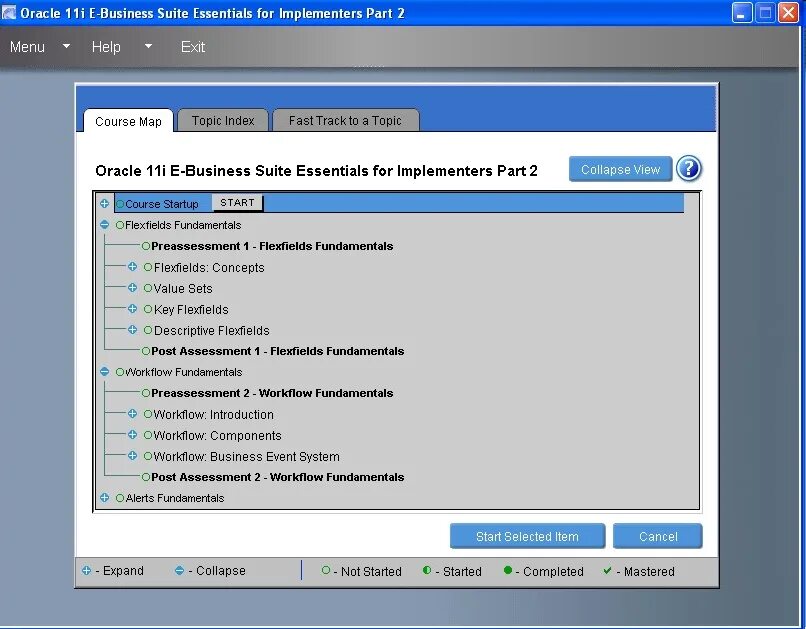This screenshot has width=806, height=629.
Task: Select Post Assessment 2 - Workflow Fundamentals
Action: click(x=278, y=477)
